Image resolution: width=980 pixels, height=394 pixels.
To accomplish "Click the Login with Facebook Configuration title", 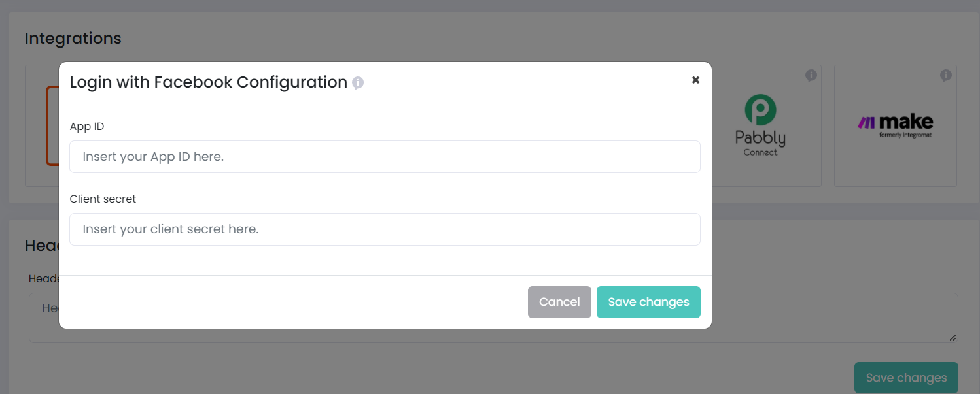I will coord(209,82).
